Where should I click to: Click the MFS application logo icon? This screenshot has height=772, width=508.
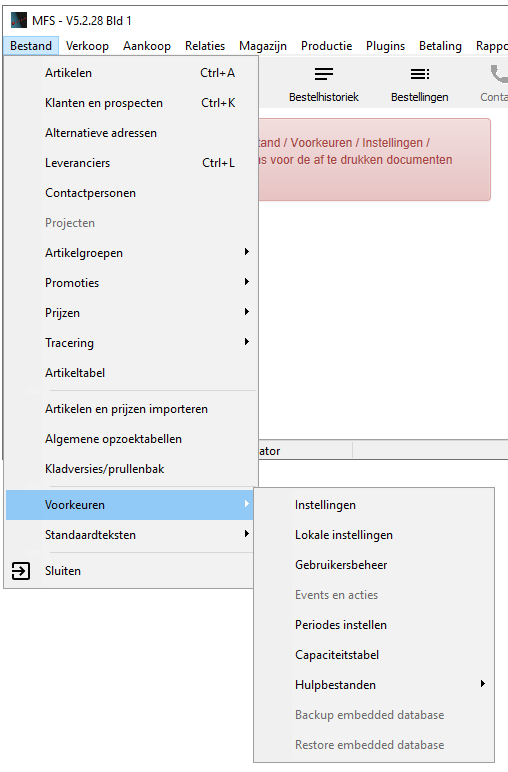(x=19, y=20)
